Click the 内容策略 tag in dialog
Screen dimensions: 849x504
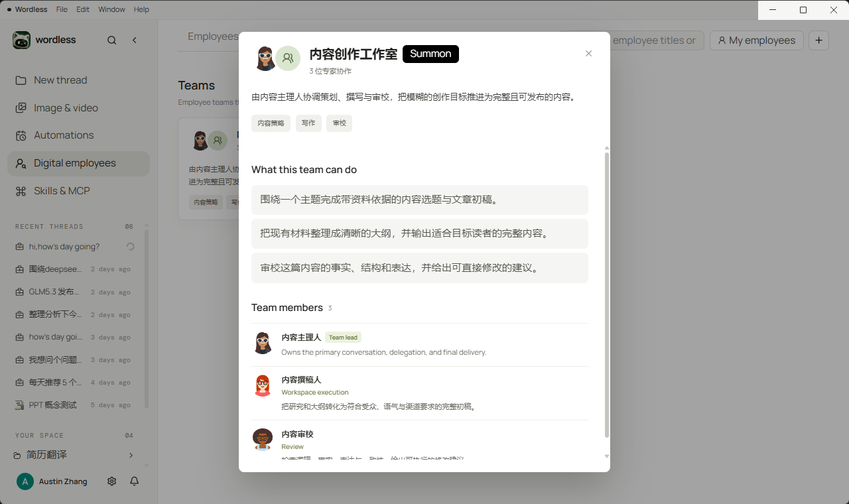(x=271, y=123)
